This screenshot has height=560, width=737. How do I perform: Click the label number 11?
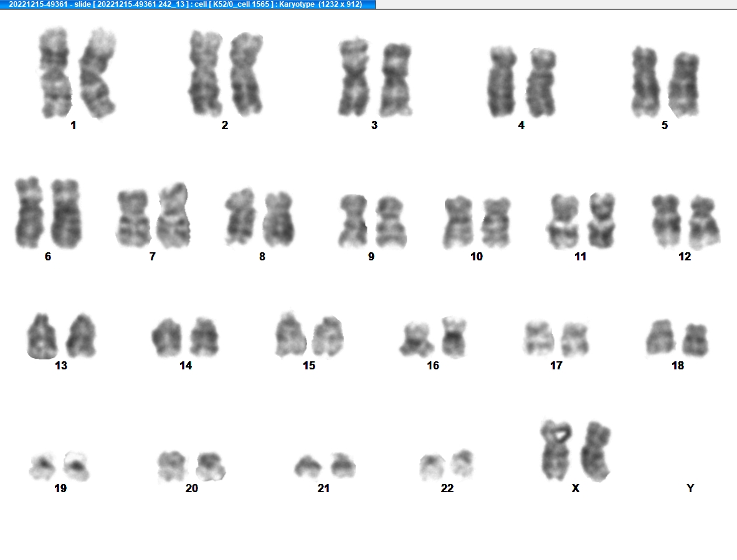(581, 257)
